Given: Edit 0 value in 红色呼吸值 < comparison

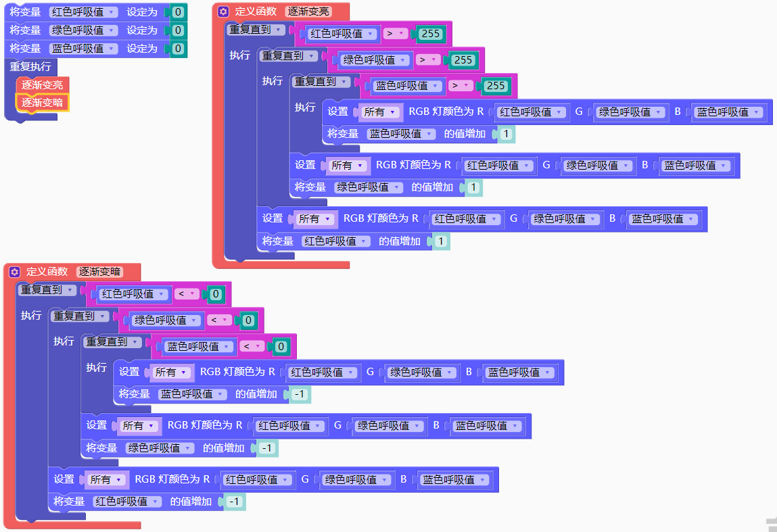Looking at the screenshot, I should 216,294.
